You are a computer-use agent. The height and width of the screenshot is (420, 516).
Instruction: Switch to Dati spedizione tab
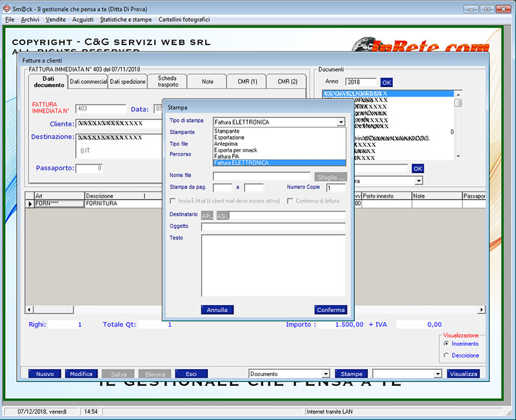tap(128, 82)
